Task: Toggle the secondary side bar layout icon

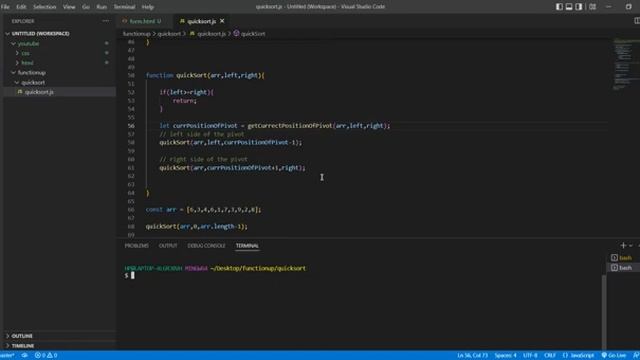Action: tap(579, 7)
